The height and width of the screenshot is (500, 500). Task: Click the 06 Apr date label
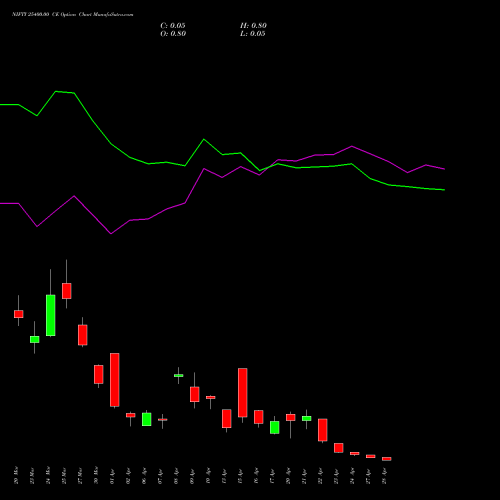tap(144, 475)
